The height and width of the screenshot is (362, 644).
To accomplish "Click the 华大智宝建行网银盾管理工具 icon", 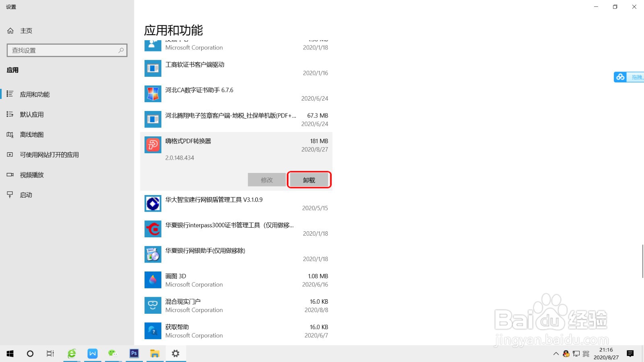I will [x=153, y=204].
